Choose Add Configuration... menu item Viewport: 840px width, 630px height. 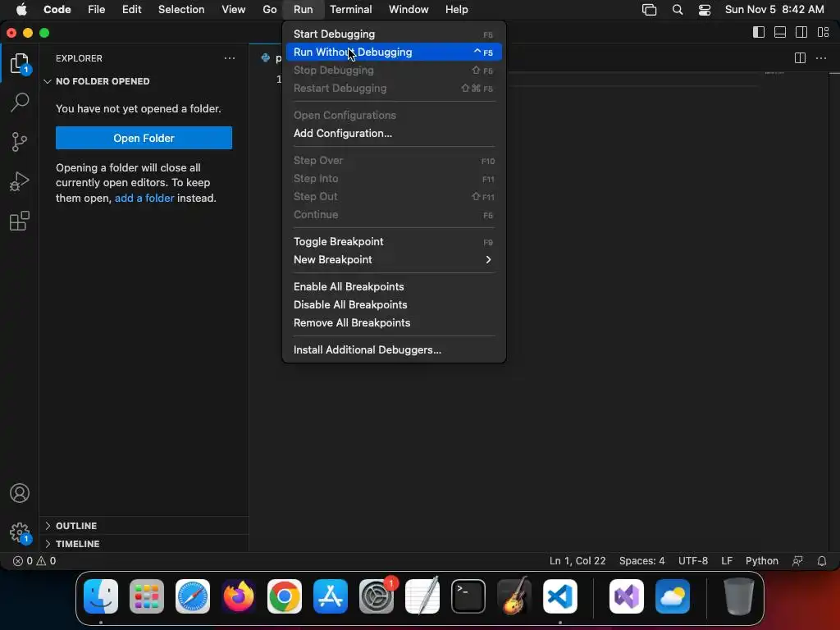click(394, 134)
